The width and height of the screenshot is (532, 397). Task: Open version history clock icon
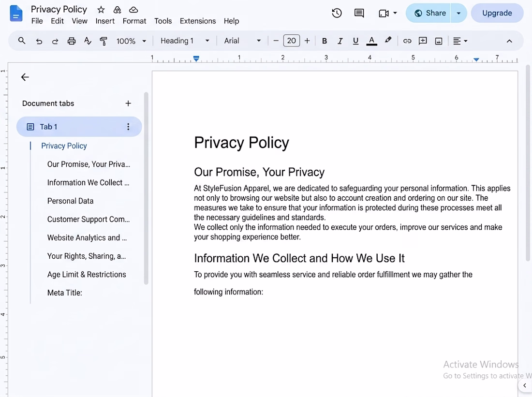coord(337,13)
